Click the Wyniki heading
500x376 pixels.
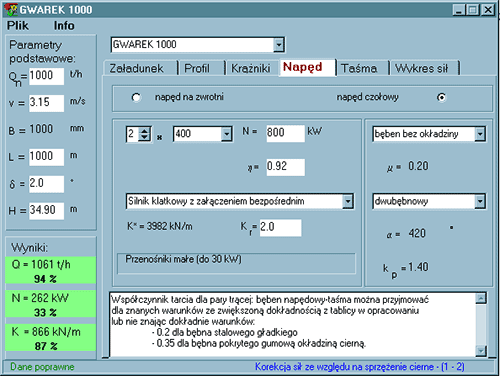(30, 248)
